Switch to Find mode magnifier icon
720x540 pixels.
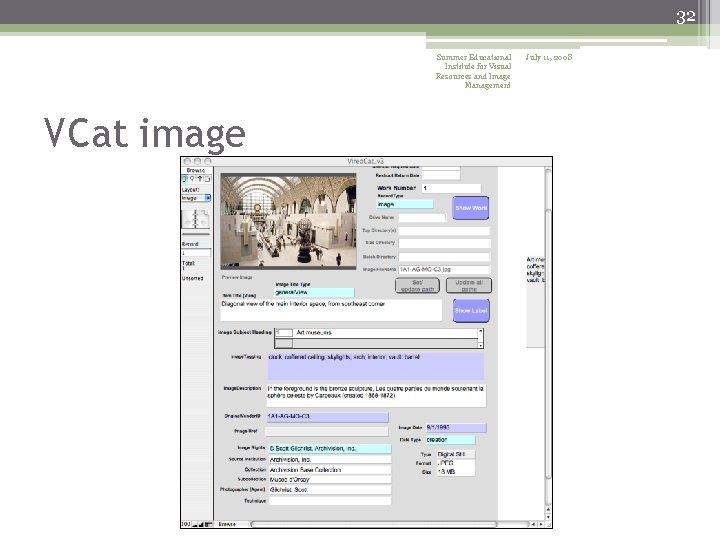point(192,179)
